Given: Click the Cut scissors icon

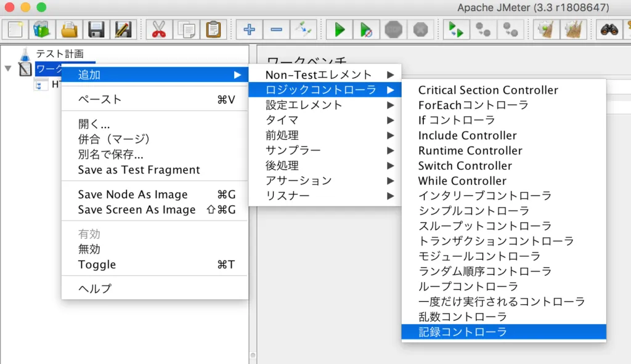Looking at the screenshot, I should (x=159, y=30).
